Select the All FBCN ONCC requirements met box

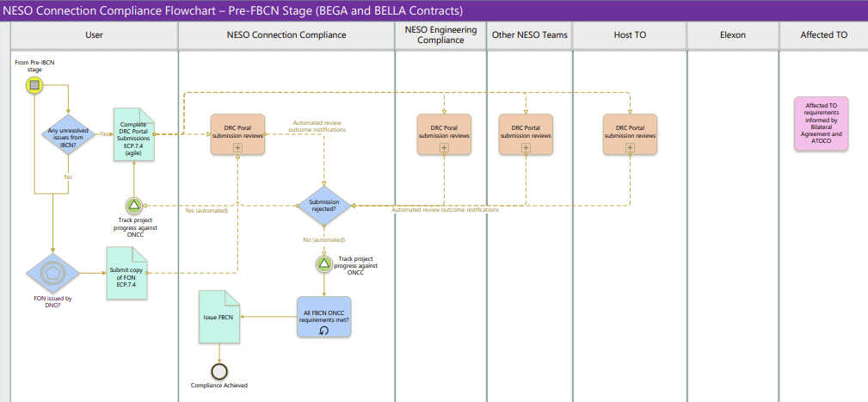pos(323,317)
